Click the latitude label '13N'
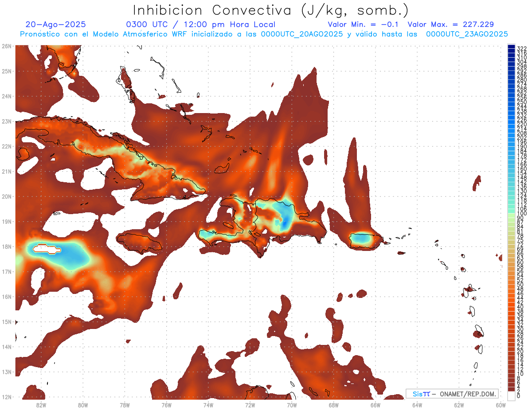 point(6,372)
